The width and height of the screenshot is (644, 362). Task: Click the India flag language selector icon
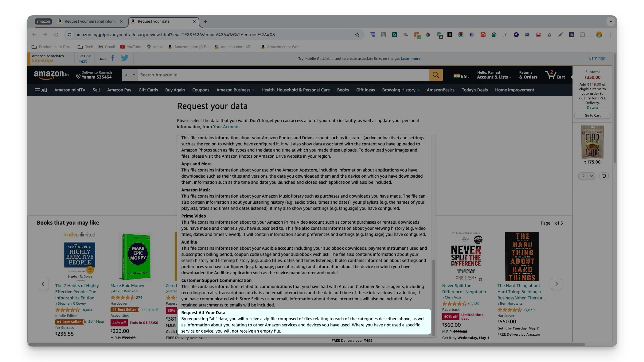(x=456, y=75)
